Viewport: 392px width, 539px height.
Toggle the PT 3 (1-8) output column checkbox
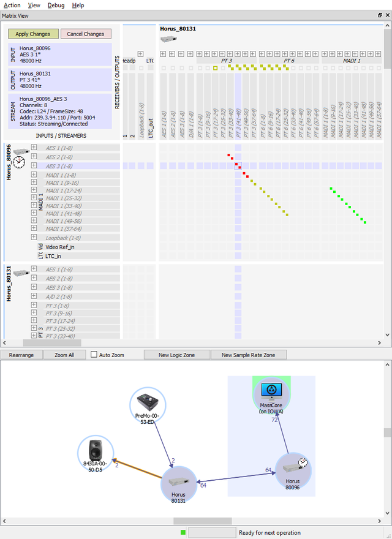coord(200,68)
